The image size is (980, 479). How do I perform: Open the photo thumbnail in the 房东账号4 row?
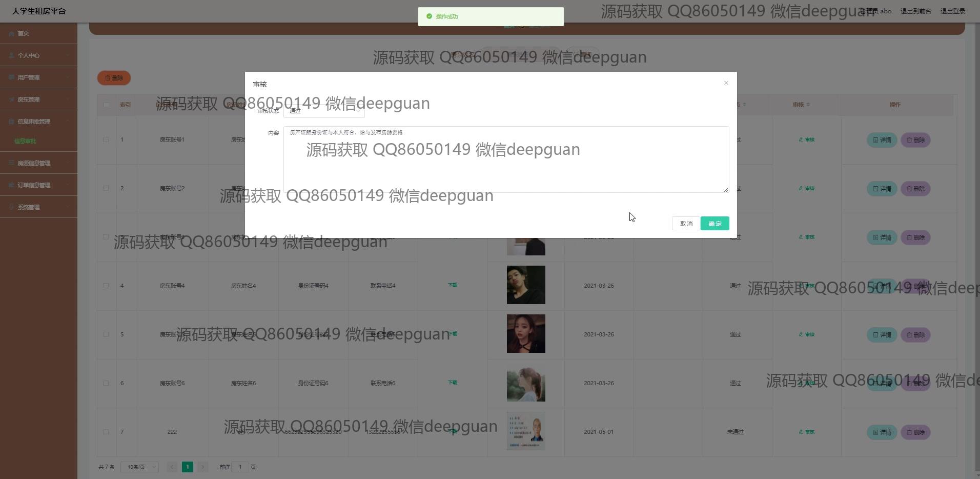pyautogui.click(x=526, y=285)
